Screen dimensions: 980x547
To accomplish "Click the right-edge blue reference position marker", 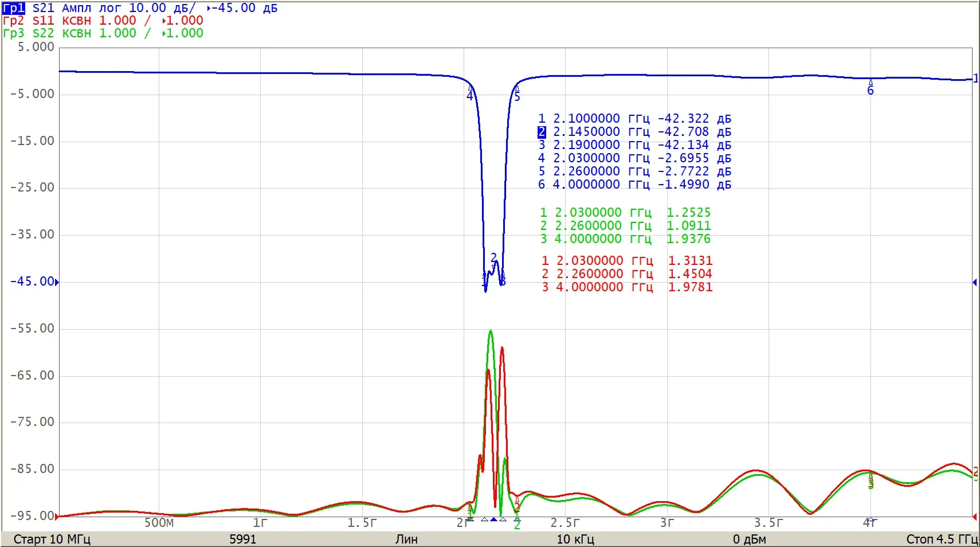I will tap(975, 282).
